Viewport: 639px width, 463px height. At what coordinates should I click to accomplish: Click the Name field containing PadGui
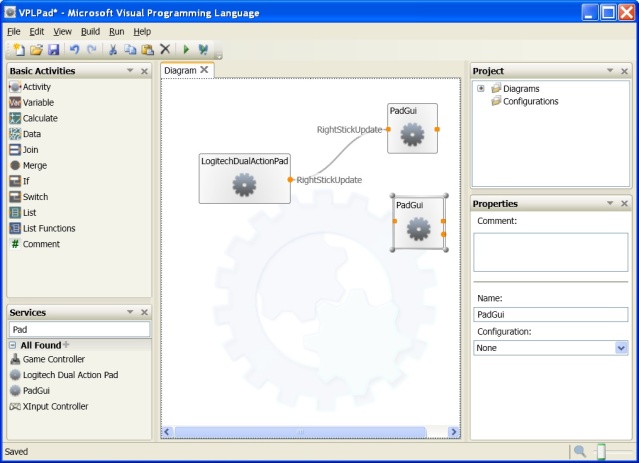pyautogui.click(x=551, y=315)
